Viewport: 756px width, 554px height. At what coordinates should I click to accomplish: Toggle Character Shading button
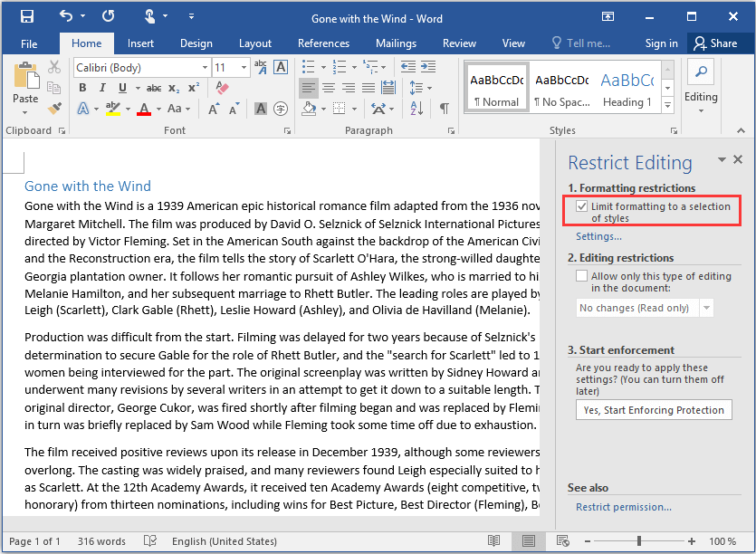click(x=261, y=109)
